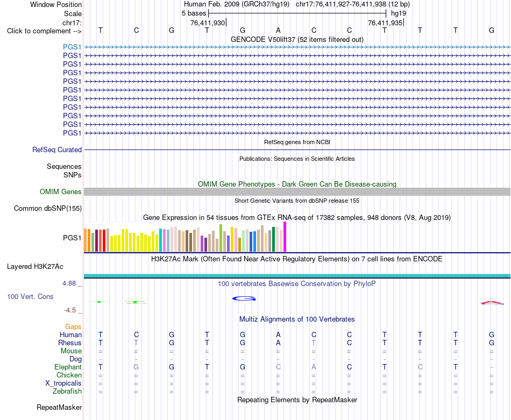Open the GTEx Gene Expression track title

click(x=297, y=217)
